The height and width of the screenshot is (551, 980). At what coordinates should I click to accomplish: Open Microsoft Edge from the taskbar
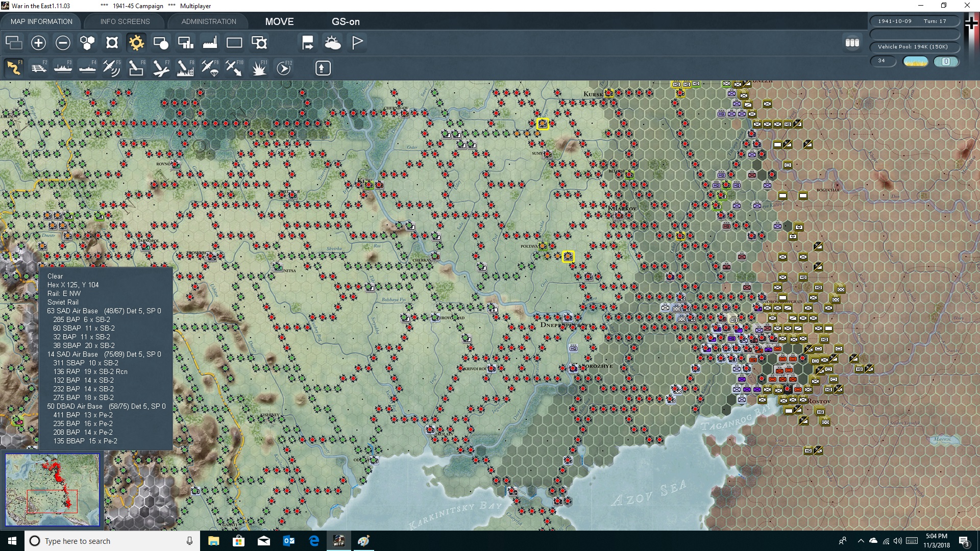coord(314,541)
